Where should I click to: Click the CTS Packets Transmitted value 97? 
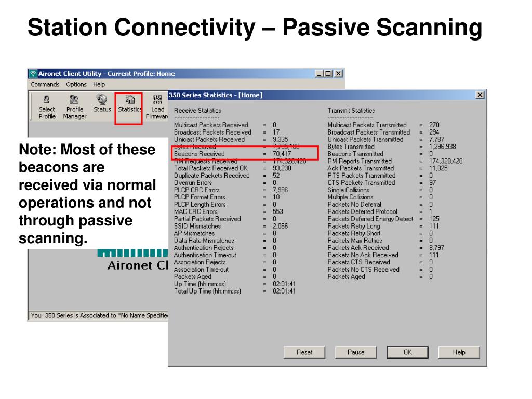[x=432, y=182]
